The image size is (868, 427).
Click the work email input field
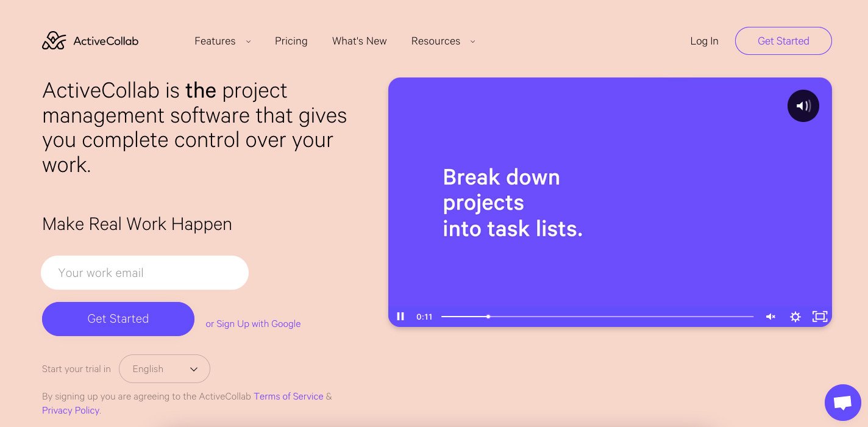pyautogui.click(x=144, y=273)
